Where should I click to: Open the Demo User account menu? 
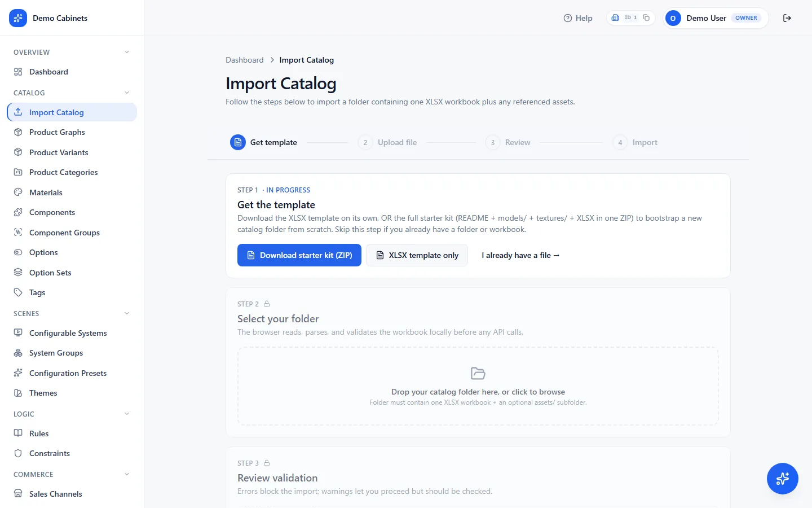(x=715, y=18)
